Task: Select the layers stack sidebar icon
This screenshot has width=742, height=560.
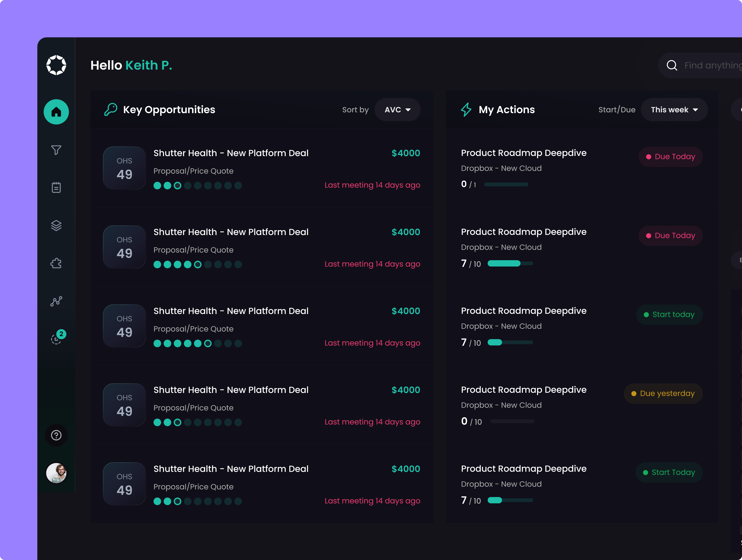Action: (56, 226)
